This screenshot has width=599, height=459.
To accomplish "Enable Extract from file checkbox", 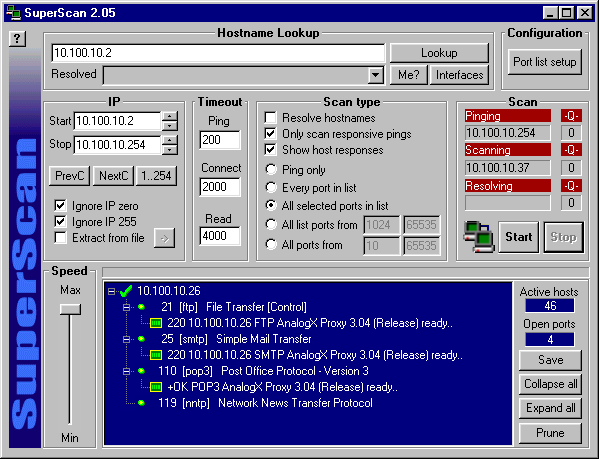I will [60, 238].
